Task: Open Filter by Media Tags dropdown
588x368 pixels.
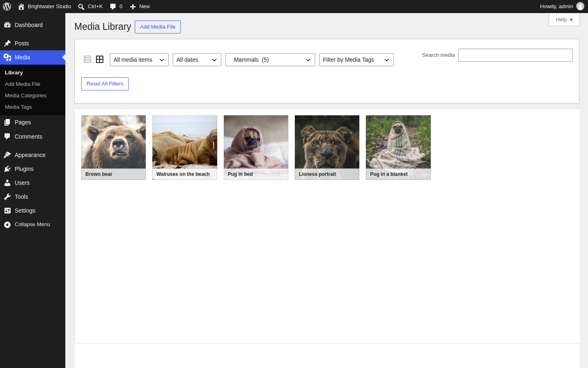Action: point(356,60)
